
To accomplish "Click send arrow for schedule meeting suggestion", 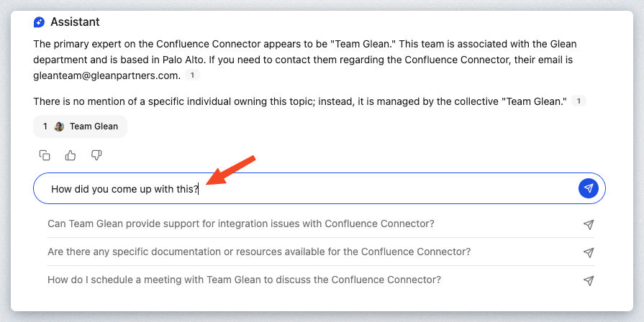I will (x=589, y=280).
